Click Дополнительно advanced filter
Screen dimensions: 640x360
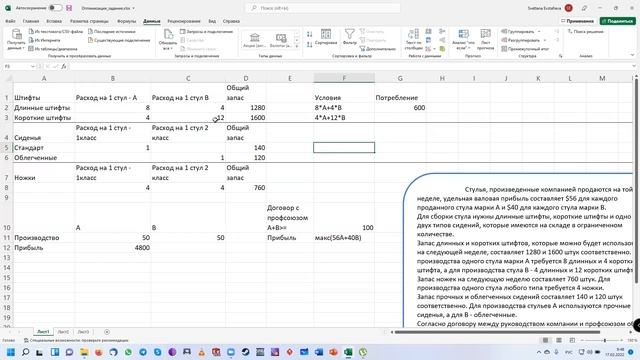tap(378, 49)
